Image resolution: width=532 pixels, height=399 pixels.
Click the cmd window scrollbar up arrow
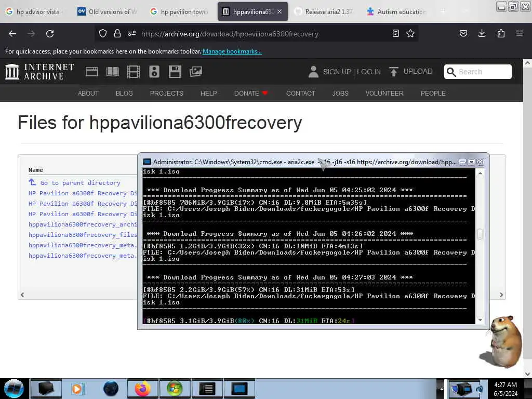(x=480, y=173)
